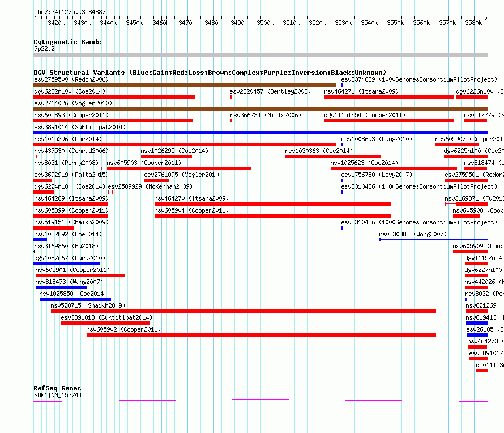Viewport: 504px width, 433px height.
Task: Click esv1756780 (Levy2007) label
Action: pyautogui.click(x=377, y=175)
